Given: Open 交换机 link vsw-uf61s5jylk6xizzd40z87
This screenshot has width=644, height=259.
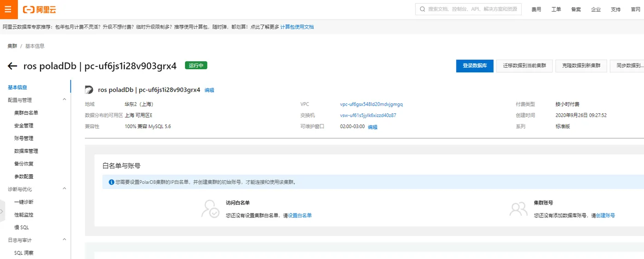Looking at the screenshot, I should tap(368, 115).
